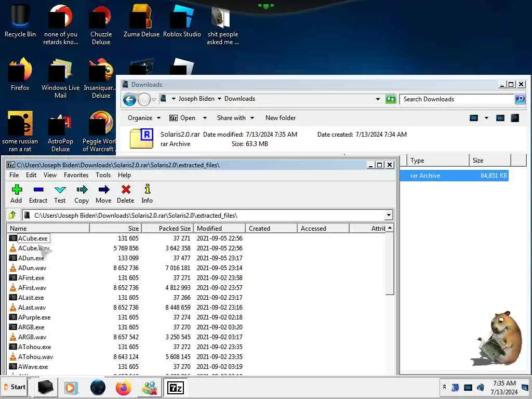Open Favorites menu in 7-Zip
This screenshot has height=399, width=532.
(76, 175)
